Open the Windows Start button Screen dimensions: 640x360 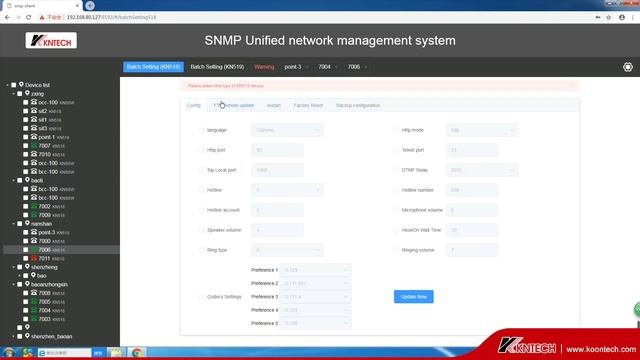point(9,353)
